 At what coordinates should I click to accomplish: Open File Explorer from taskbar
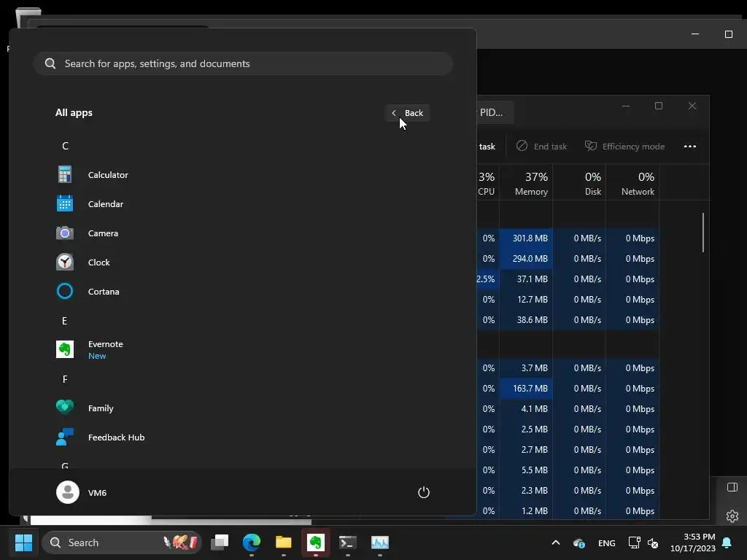[284, 542]
